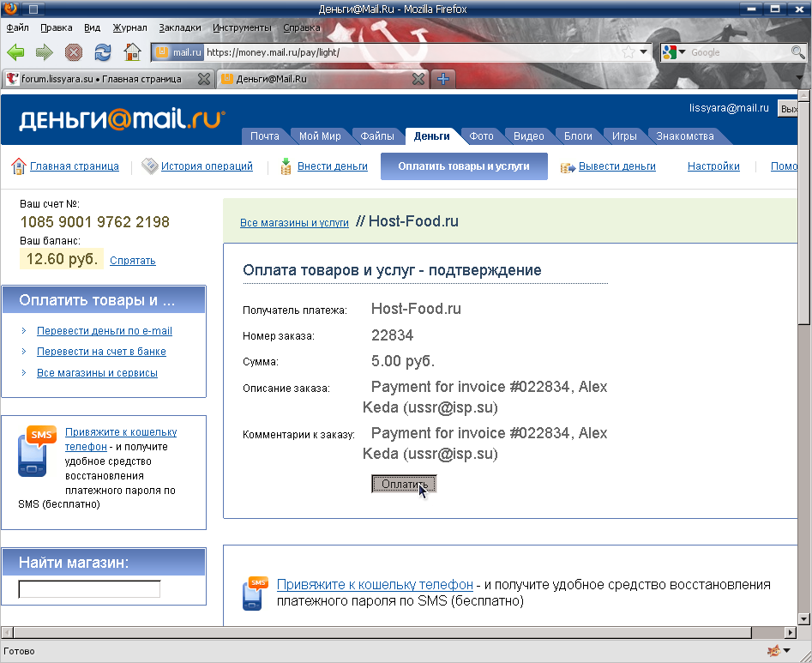Click the search magnifier icon
Image resolution: width=812 pixels, height=663 pixels.
[797, 51]
